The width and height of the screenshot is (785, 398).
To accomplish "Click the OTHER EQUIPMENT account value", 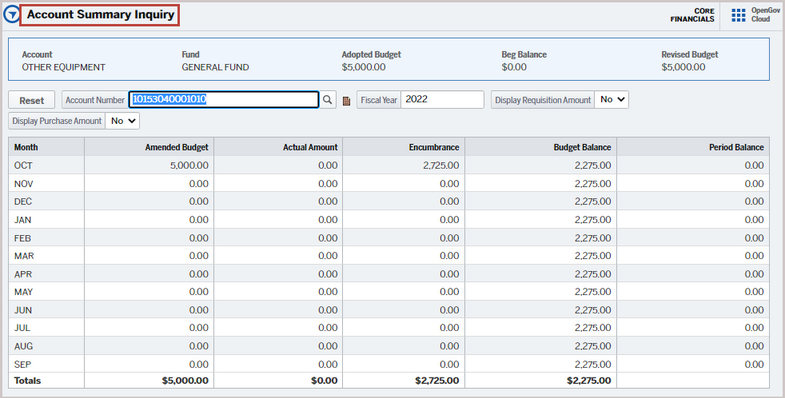I will pyautogui.click(x=64, y=67).
